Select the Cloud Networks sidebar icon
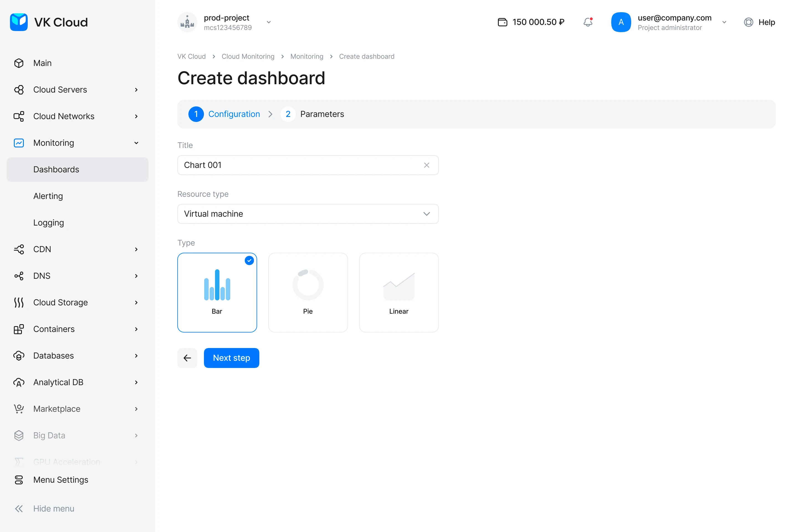This screenshot has width=798, height=532. [19, 116]
